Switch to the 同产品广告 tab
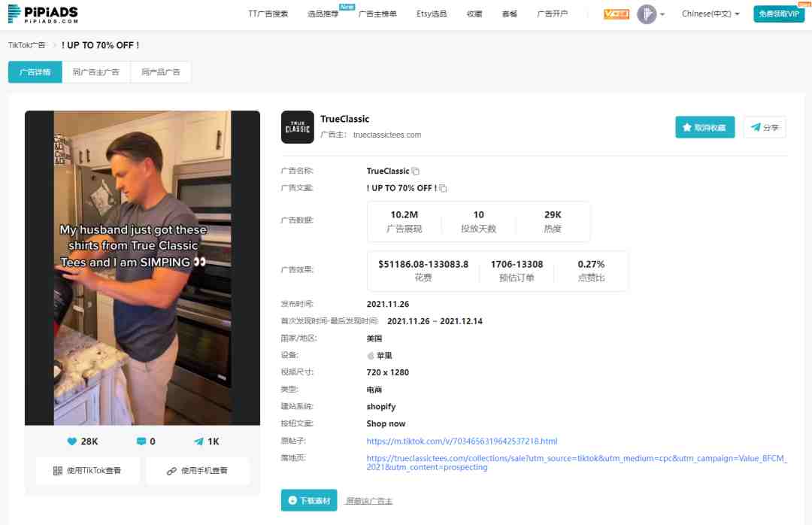 [x=161, y=72]
